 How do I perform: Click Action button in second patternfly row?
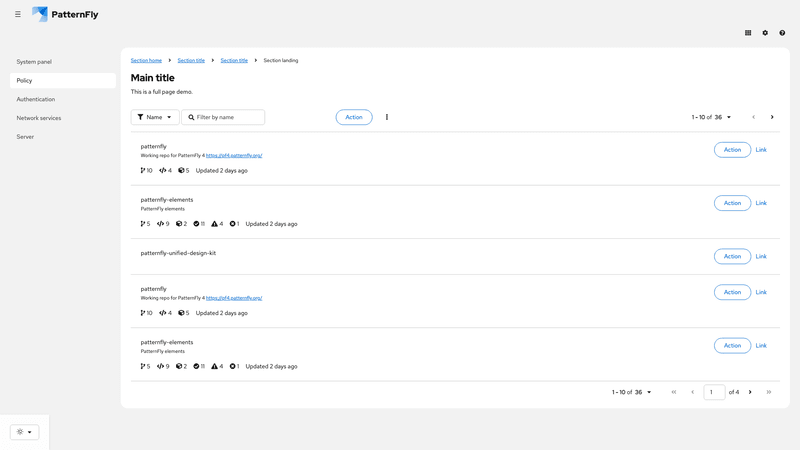point(732,292)
